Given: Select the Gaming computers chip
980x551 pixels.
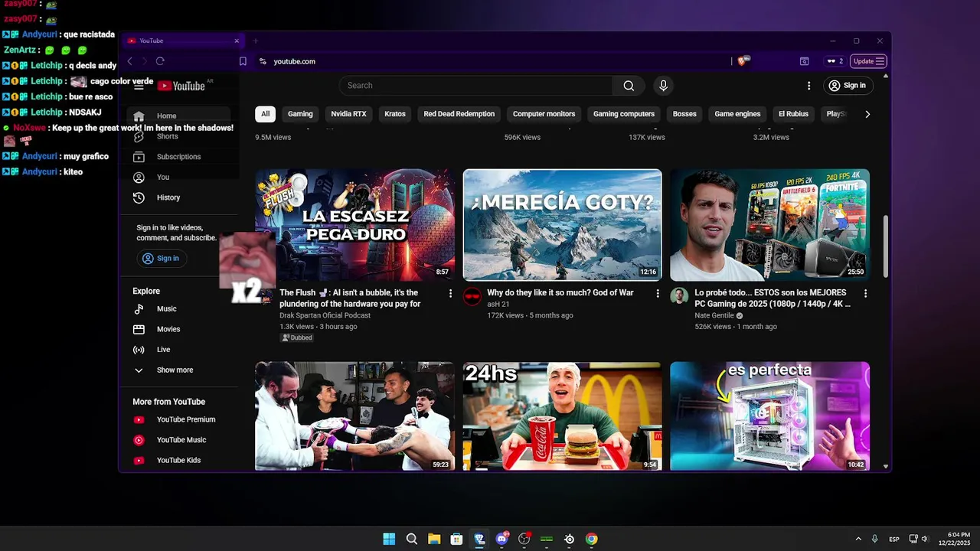Looking at the screenshot, I should coord(624,114).
